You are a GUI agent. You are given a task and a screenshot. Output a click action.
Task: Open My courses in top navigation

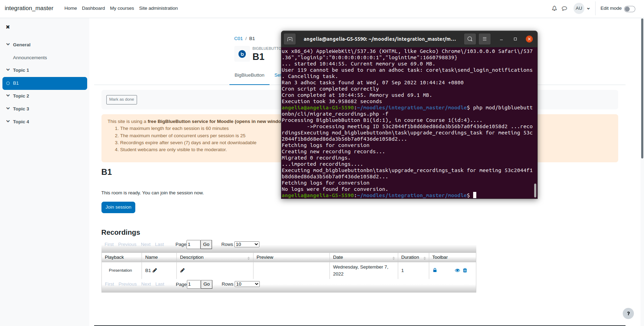point(122,8)
